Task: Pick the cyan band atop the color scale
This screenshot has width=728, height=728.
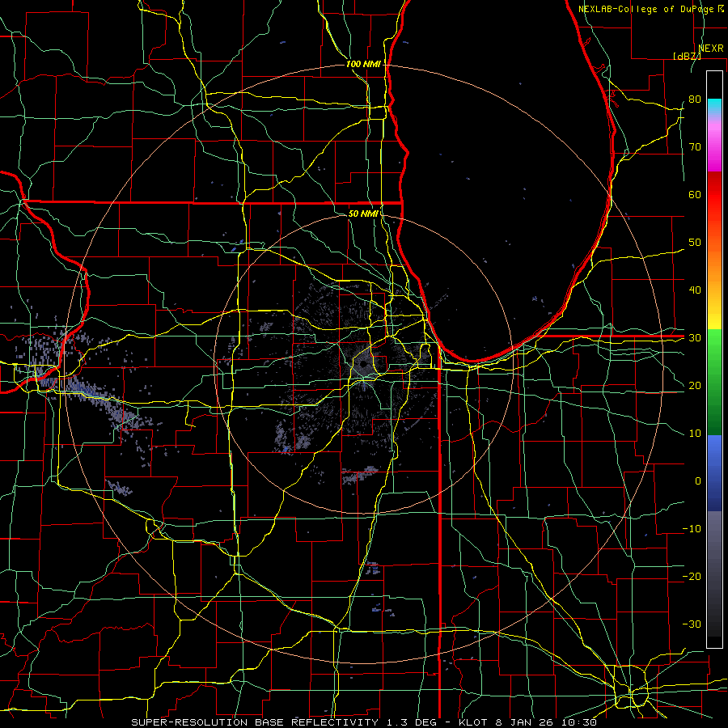Action: click(714, 108)
